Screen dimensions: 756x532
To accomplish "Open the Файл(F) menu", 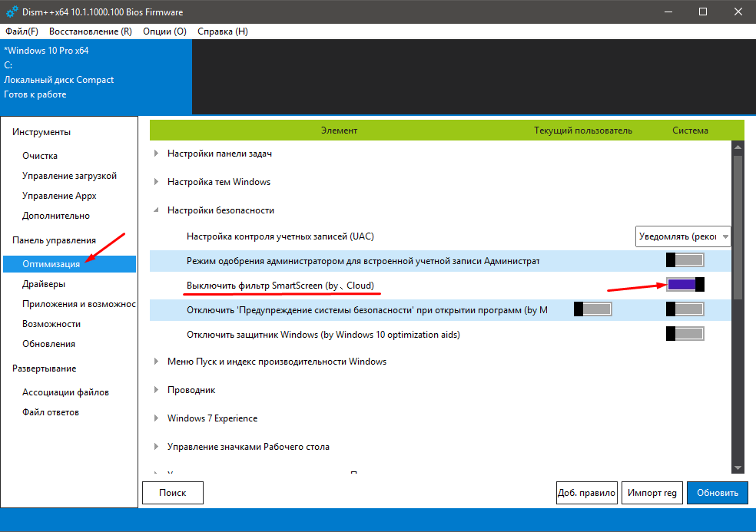I will coord(22,31).
